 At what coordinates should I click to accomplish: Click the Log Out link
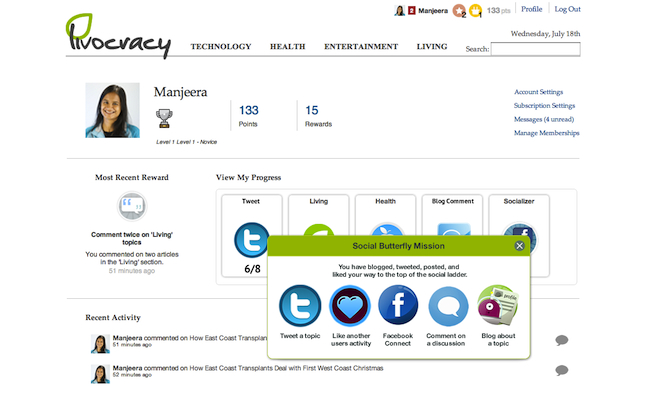[567, 9]
